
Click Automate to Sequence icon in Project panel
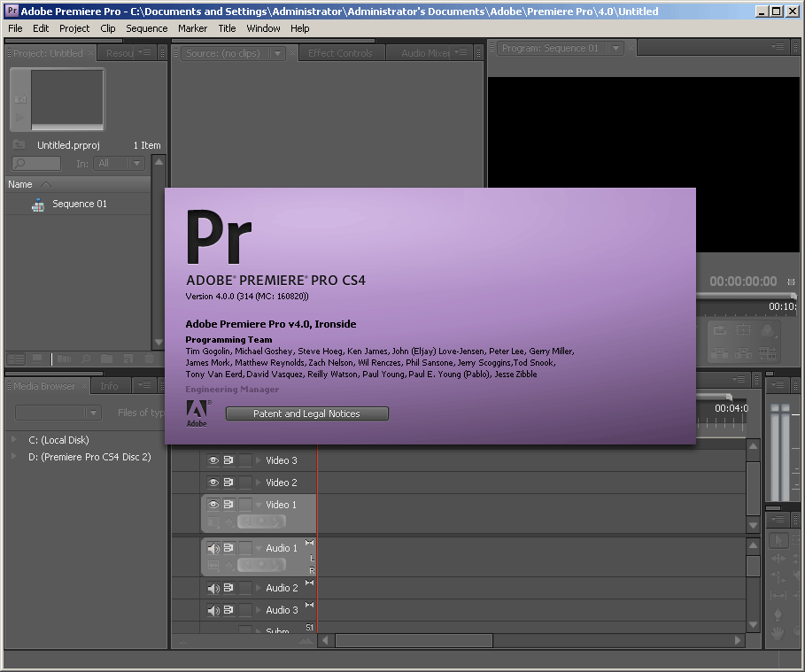click(x=64, y=359)
